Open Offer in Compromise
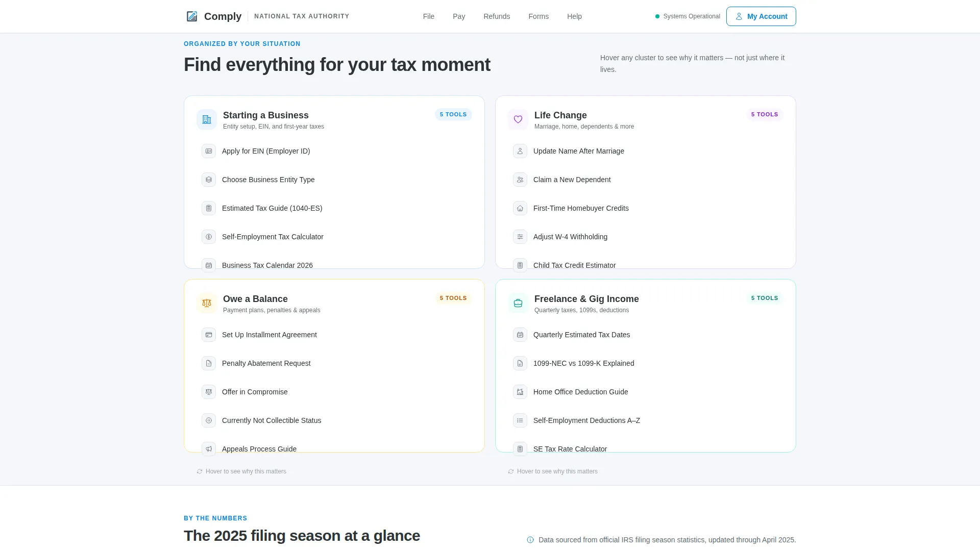This screenshot has height=551, width=980. pos(334,392)
